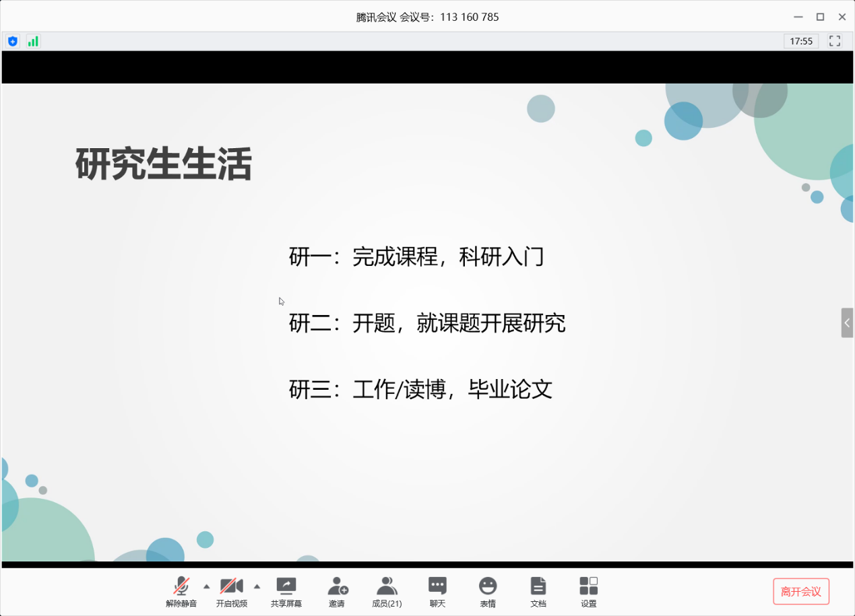Toggle video on with the camera icon
Viewport: 855px width, 616px height.
click(232, 584)
